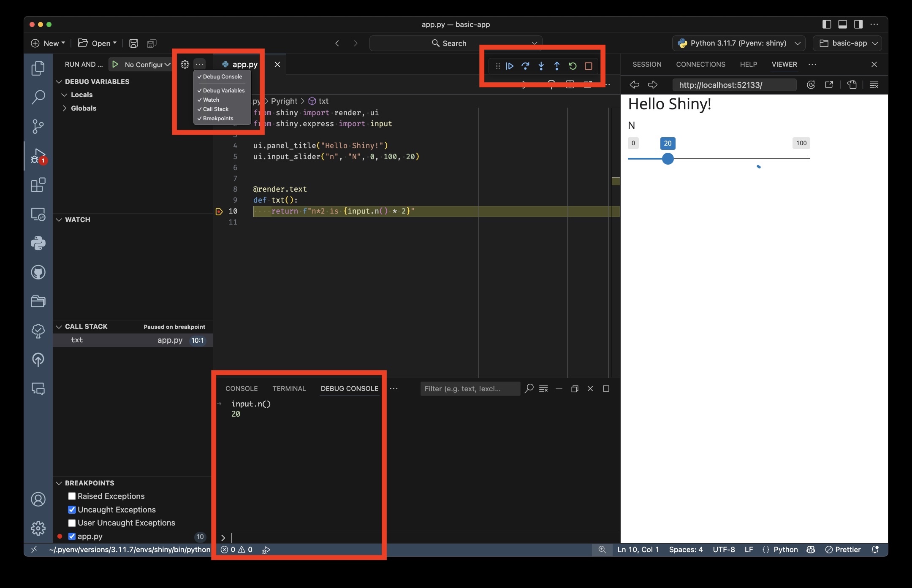
Task: Toggle the User Uncaught Exceptions checkbox
Action: click(72, 523)
